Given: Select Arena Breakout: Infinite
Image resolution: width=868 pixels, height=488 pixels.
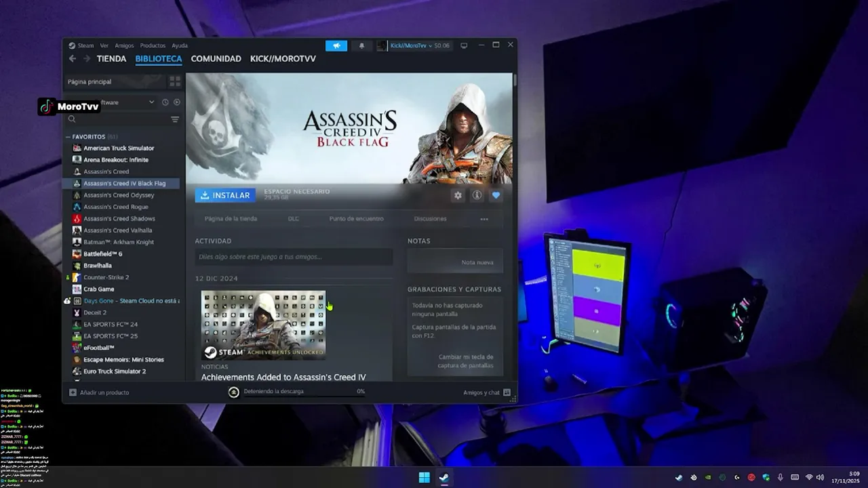Looking at the screenshot, I should [x=116, y=160].
